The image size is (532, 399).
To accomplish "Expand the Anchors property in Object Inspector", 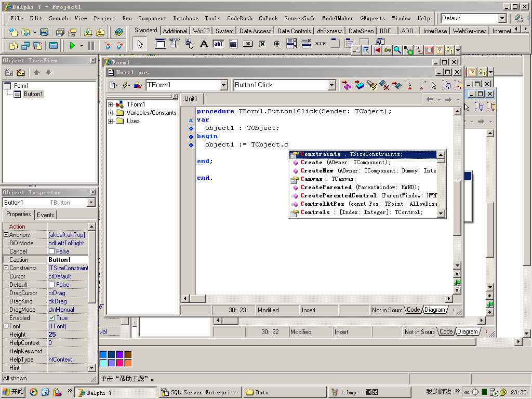I will 6,235.
